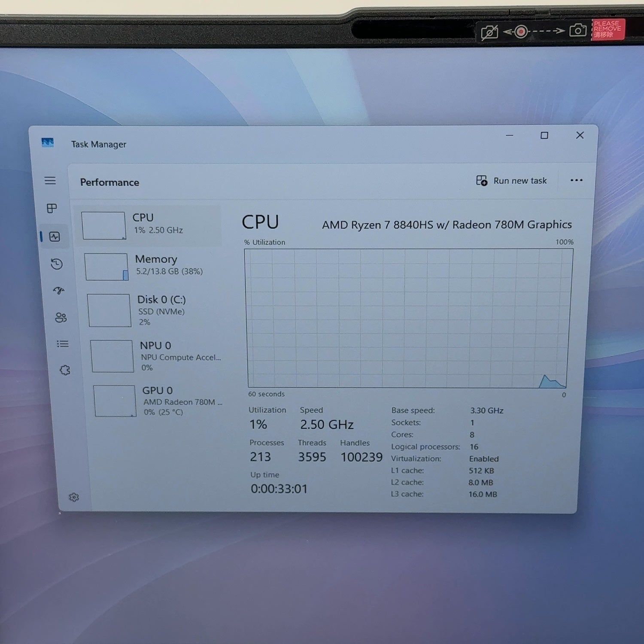Select the NPU 0 performance item
Image resolution: width=644 pixels, height=644 pixels.
pos(156,356)
